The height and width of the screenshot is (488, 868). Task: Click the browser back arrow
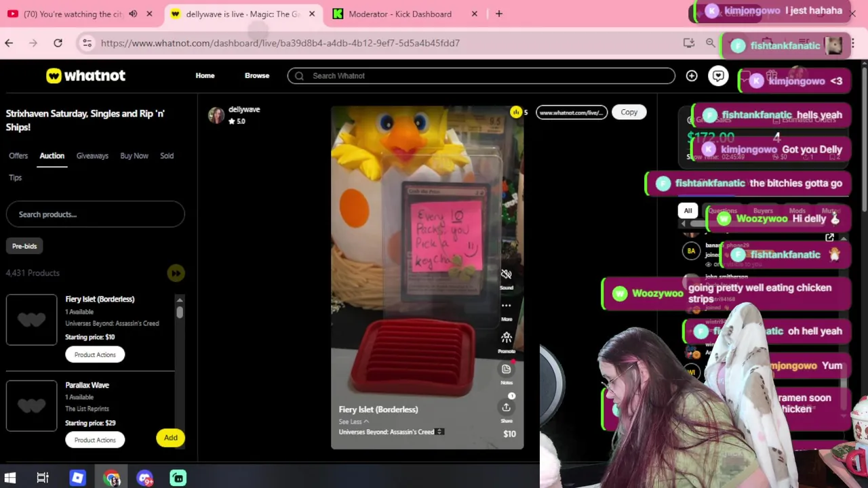click(9, 43)
